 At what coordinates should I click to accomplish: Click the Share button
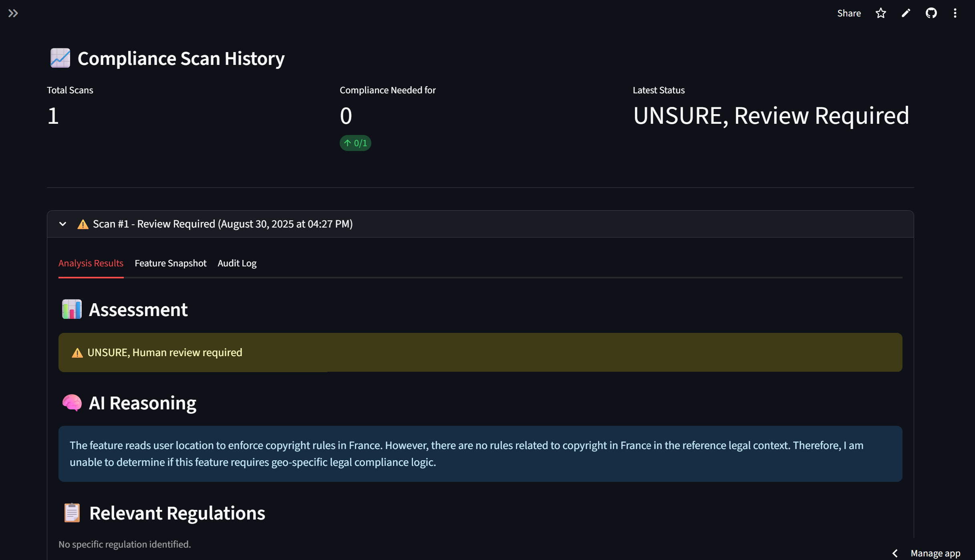(849, 13)
